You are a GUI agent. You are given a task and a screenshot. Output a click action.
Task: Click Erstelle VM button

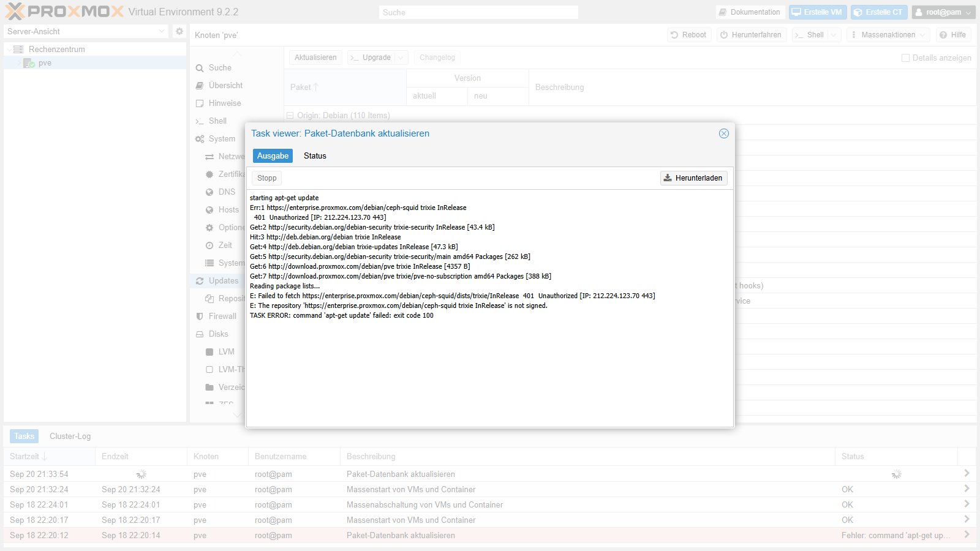(x=817, y=12)
